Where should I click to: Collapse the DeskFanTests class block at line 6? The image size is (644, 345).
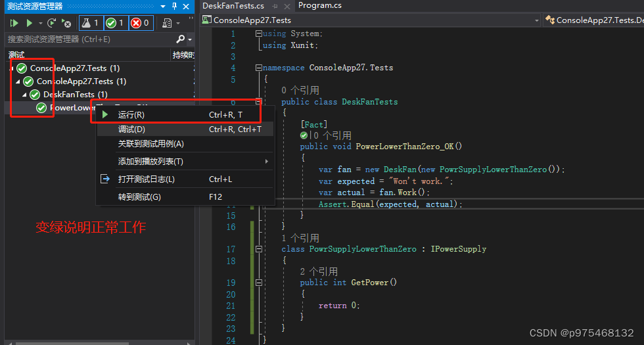(x=259, y=101)
